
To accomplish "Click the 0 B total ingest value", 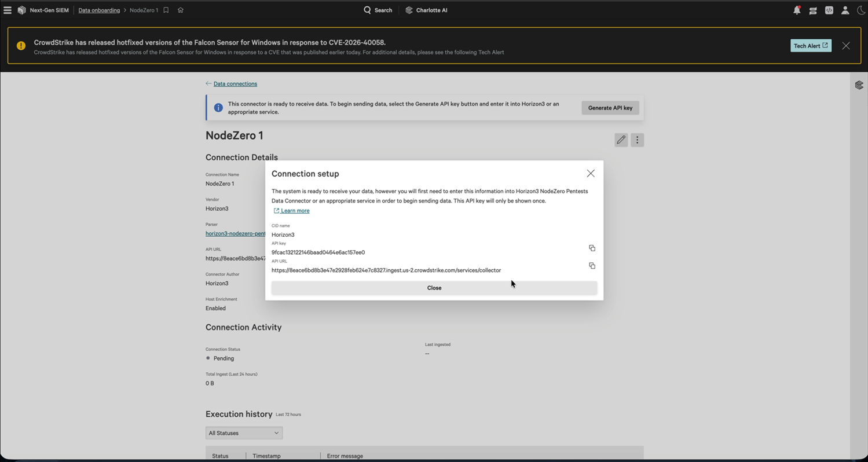I will coord(210,383).
